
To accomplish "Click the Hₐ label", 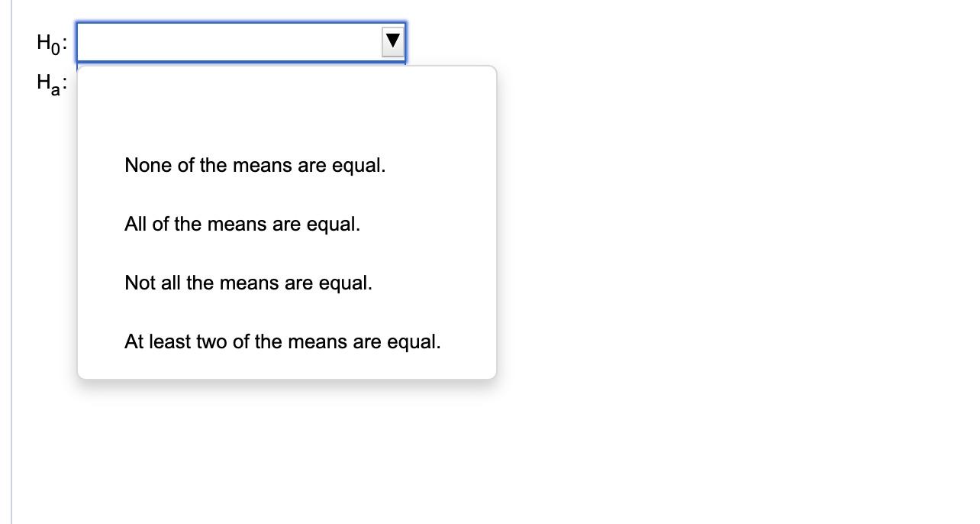I will [49, 84].
